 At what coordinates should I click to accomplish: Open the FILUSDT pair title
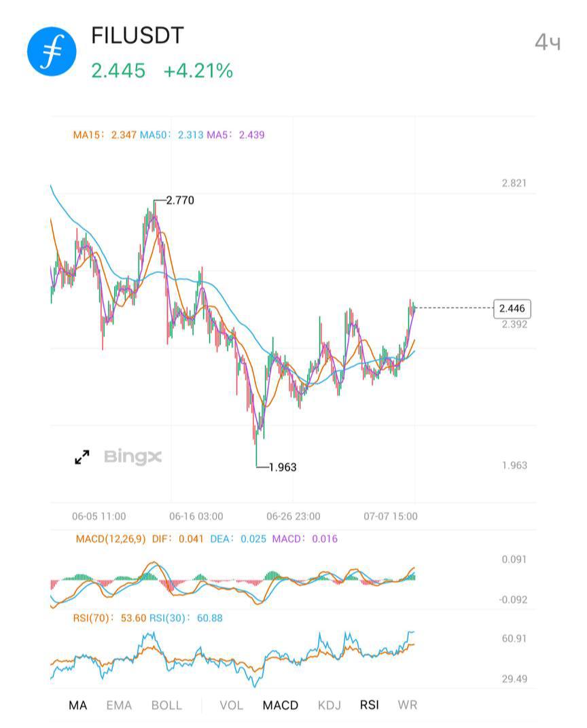(137, 35)
